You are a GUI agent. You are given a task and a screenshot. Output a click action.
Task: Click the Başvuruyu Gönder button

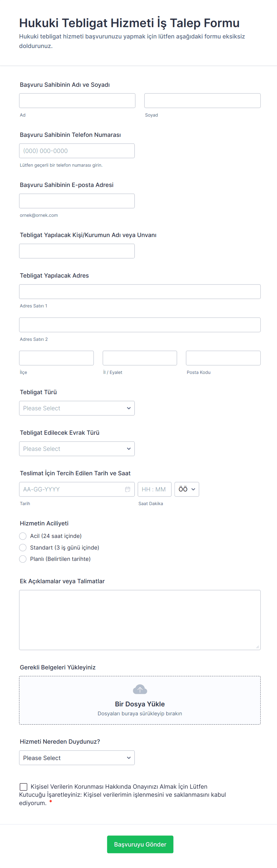(x=140, y=844)
